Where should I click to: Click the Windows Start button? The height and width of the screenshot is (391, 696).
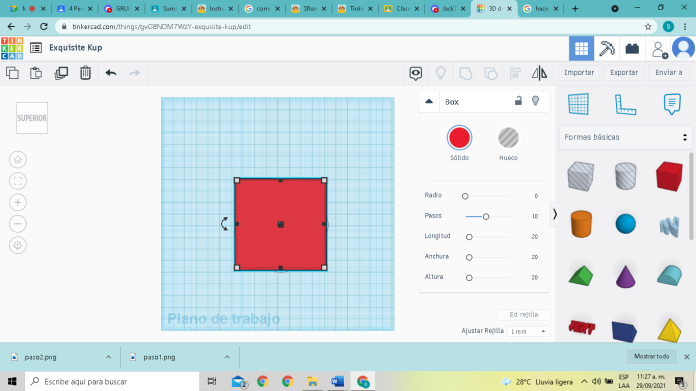point(12,381)
